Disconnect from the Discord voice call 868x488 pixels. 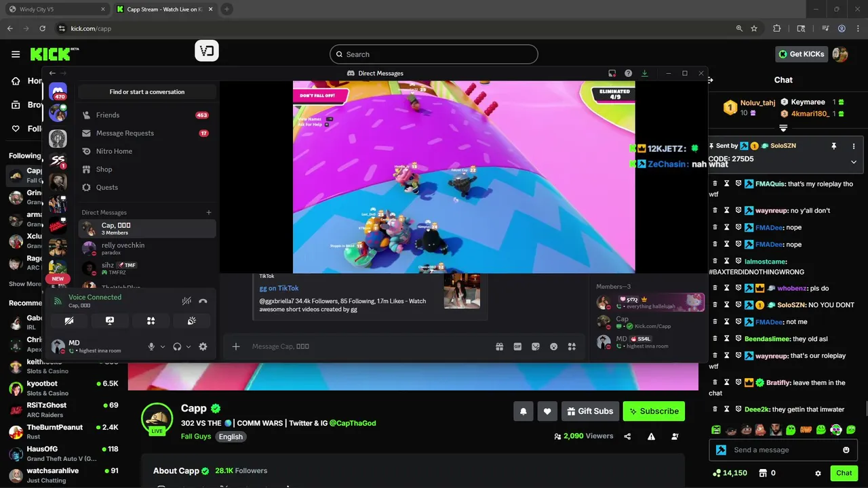(203, 301)
